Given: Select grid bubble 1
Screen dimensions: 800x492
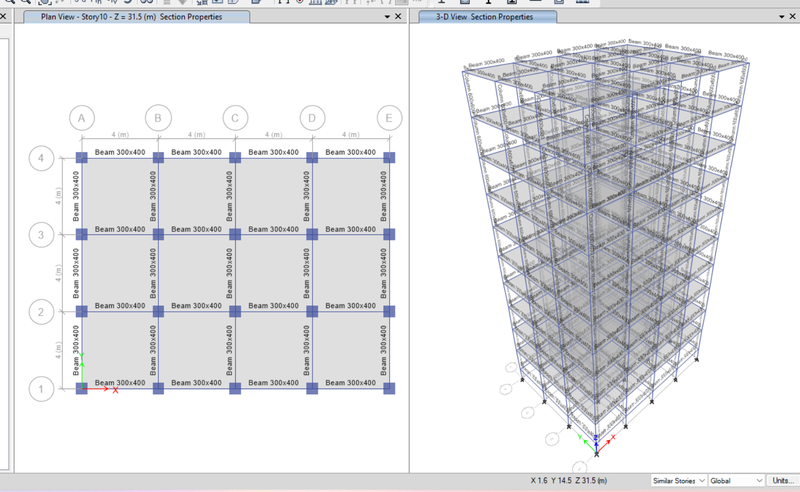Looking at the screenshot, I should click(41, 389).
